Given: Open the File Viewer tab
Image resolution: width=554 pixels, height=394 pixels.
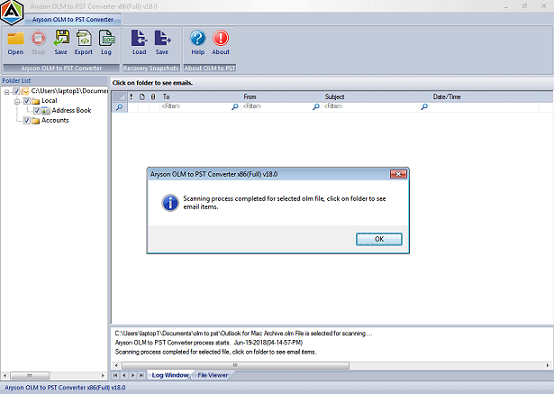Looking at the screenshot, I should (x=212, y=375).
